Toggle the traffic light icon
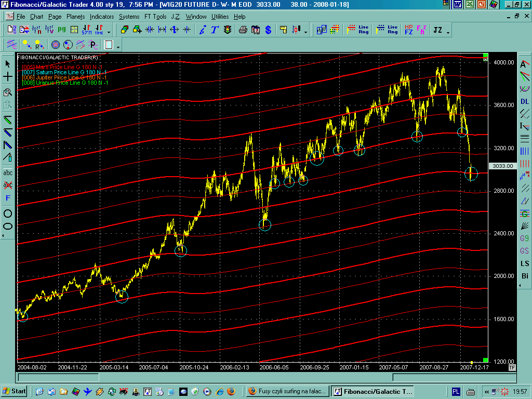This screenshot has height=399, width=532. (x=227, y=30)
